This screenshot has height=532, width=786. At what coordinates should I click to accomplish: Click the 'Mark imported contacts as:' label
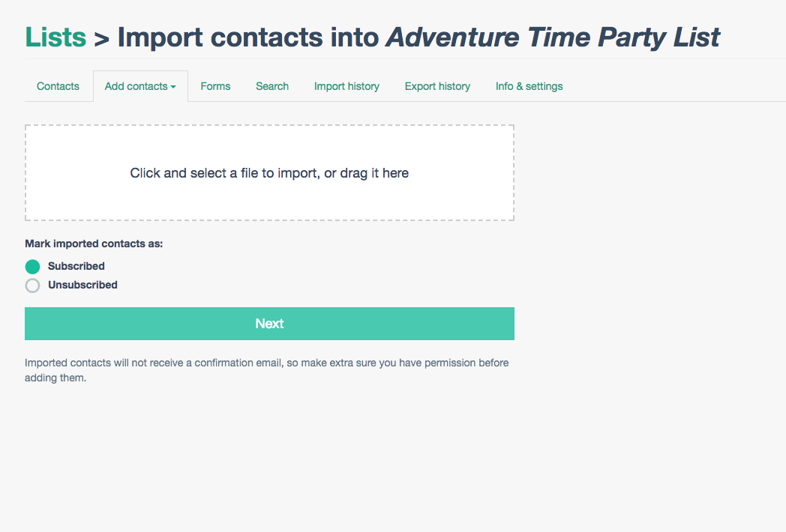[x=94, y=244]
